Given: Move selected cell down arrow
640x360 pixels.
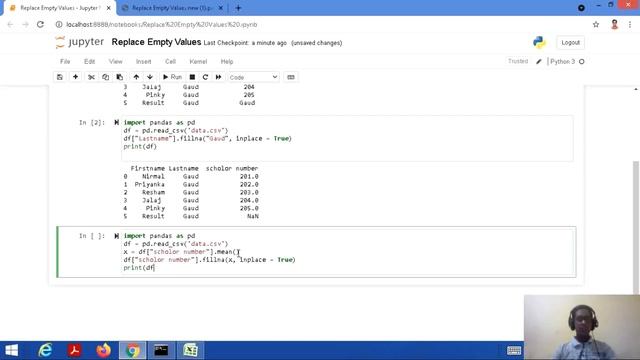Looking at the screenshot, I should pyautogui.click(x=150, y=77).
